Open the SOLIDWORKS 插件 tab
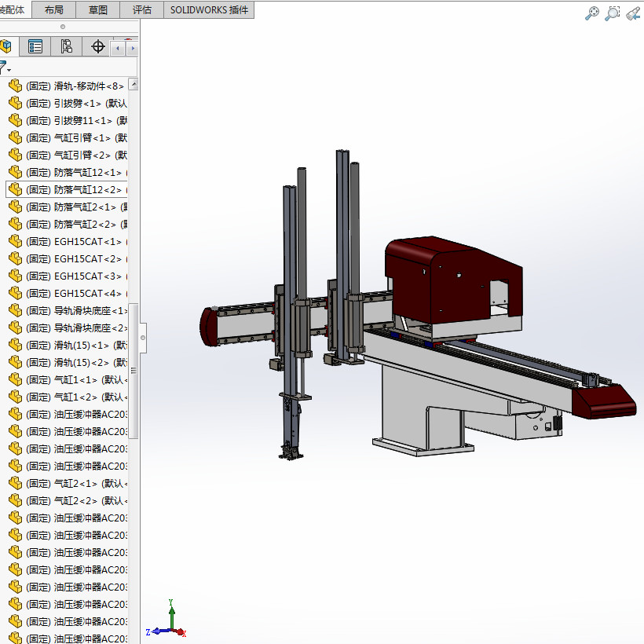Viewport: 644px width, 644px height. 209,10
